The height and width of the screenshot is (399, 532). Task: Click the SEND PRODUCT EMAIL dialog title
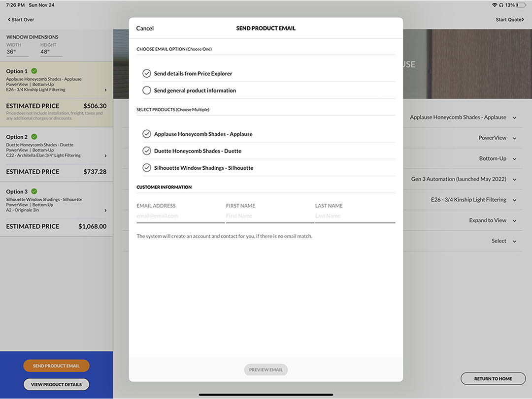pos(266,29)
